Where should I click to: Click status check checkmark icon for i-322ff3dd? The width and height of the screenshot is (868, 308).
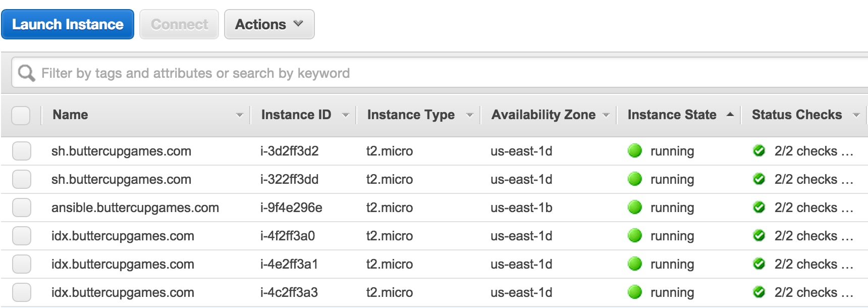pyautogui.click(x=758, y=179)
